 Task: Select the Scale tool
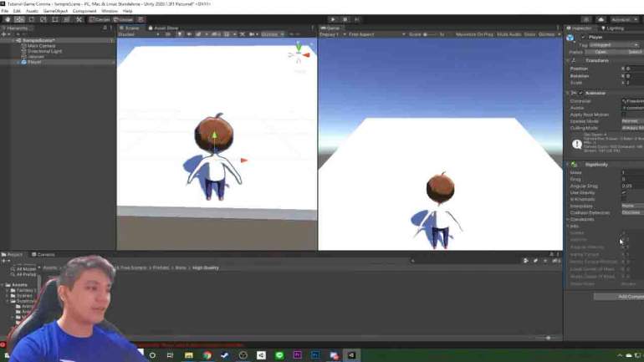pos(42,19)
